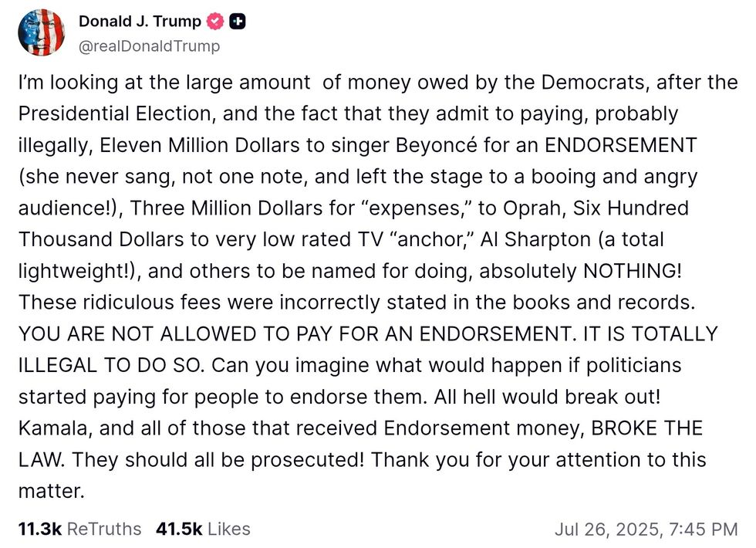The image size is (756, 548).
Task: View the 11.3k ReTruths list
Action: coord(79,529)
